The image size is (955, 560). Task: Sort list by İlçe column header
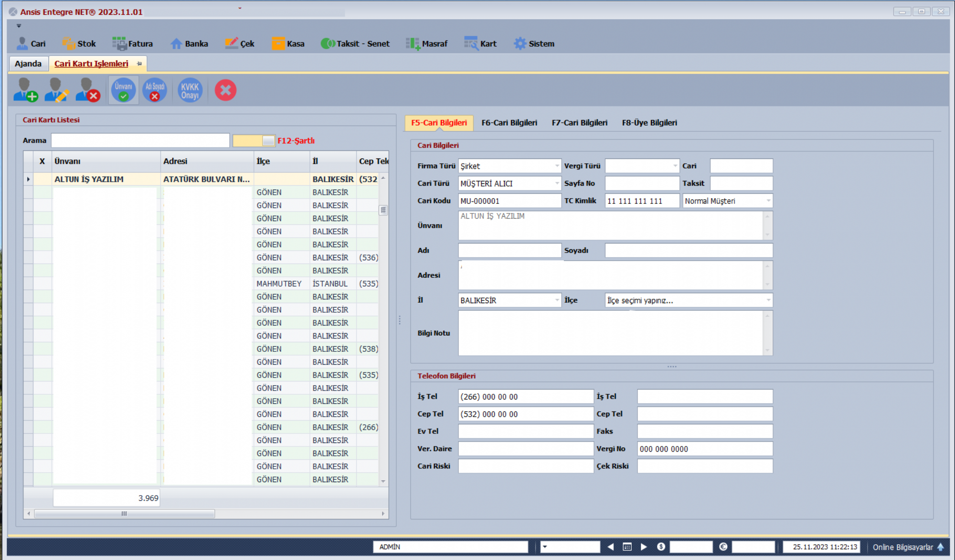pyautogui.click(x=282, y=161)
